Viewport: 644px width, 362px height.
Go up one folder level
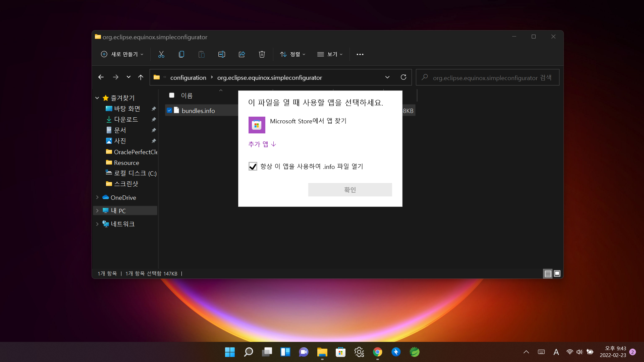(x=141, y=77)
